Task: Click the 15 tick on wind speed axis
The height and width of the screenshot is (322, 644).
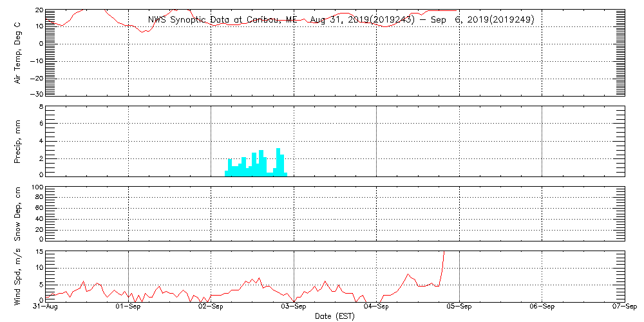Action: (x=39, y=252)
